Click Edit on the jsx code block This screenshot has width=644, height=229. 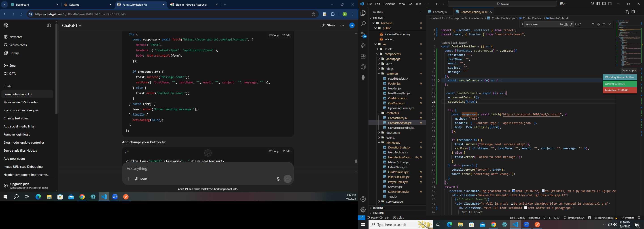286,151
